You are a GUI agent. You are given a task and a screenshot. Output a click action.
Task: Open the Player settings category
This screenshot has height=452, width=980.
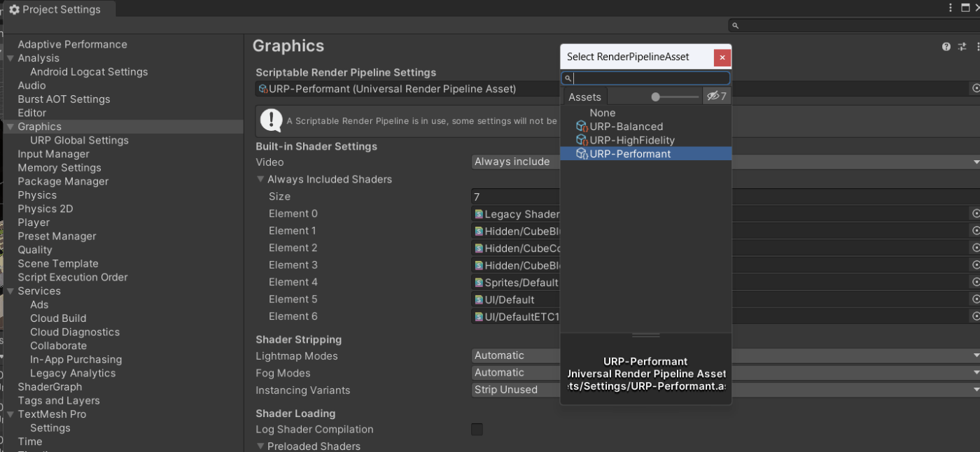pyautogui.click(x=34, y=223)
